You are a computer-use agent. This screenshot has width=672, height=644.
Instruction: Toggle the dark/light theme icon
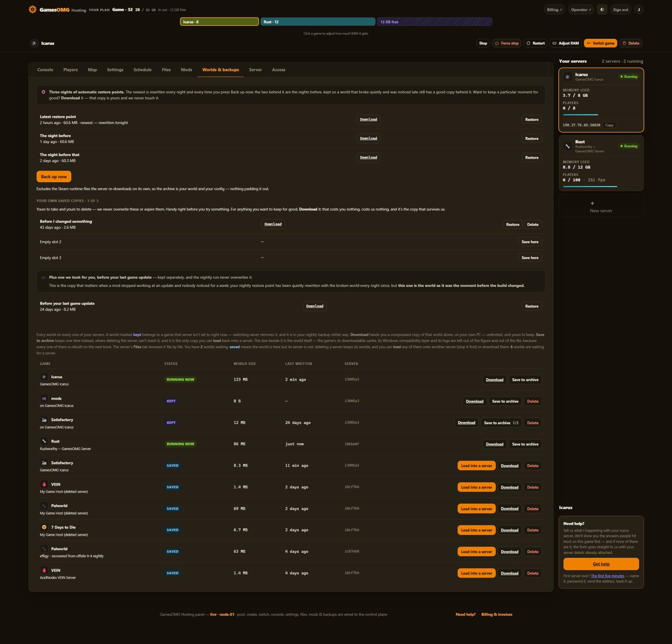602,9
